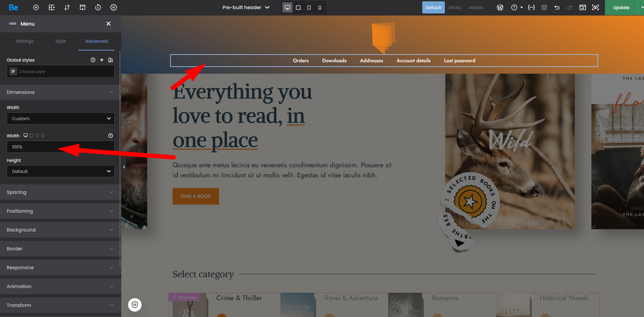Open the page options gear icon
The height and width of the screenshot is (317, 644).
tap(114, 7)
